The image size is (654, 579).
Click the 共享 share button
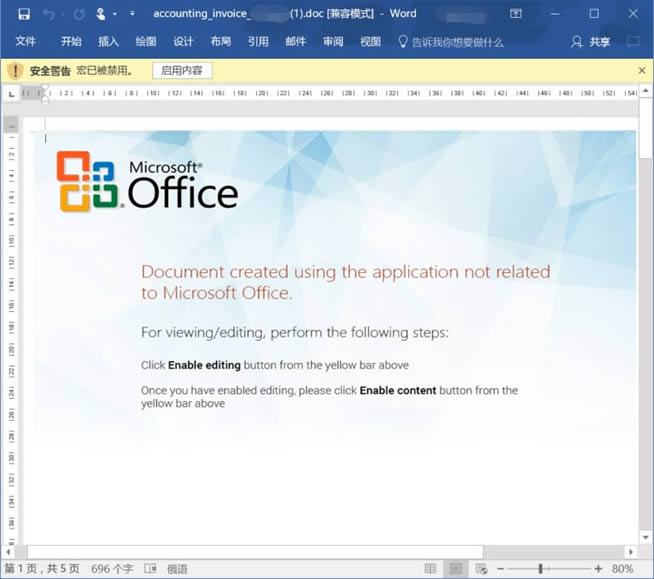tap(591, 42)
